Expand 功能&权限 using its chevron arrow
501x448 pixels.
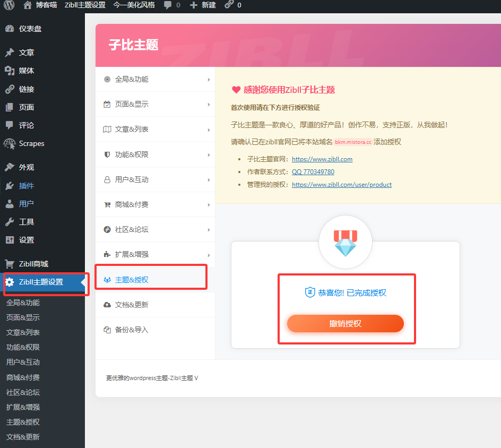point(209,154)
